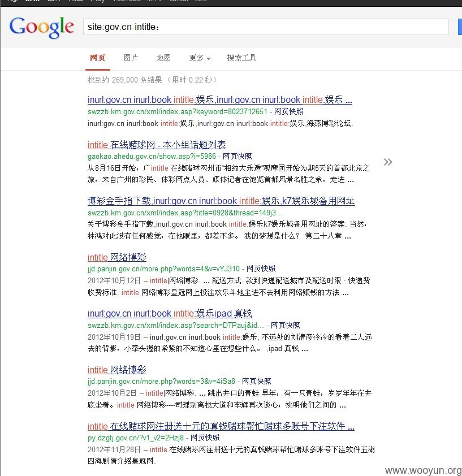The height and width of the screenshot is (476, 462).
Task: Select the 网页 tab
Action: [x=97, y=58]
